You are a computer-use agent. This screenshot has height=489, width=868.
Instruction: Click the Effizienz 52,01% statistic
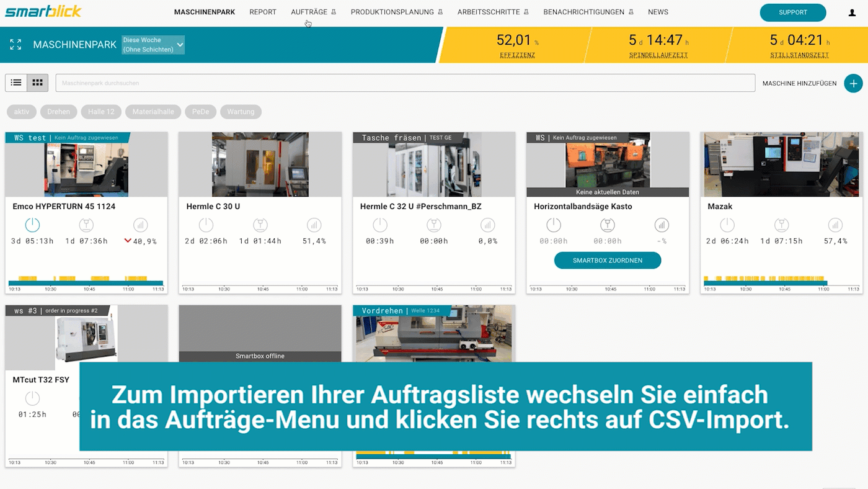(518, 45)
